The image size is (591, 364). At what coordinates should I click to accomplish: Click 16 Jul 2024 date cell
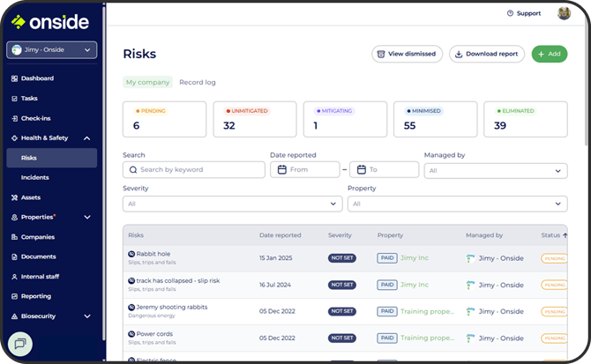tap(274, 285)
